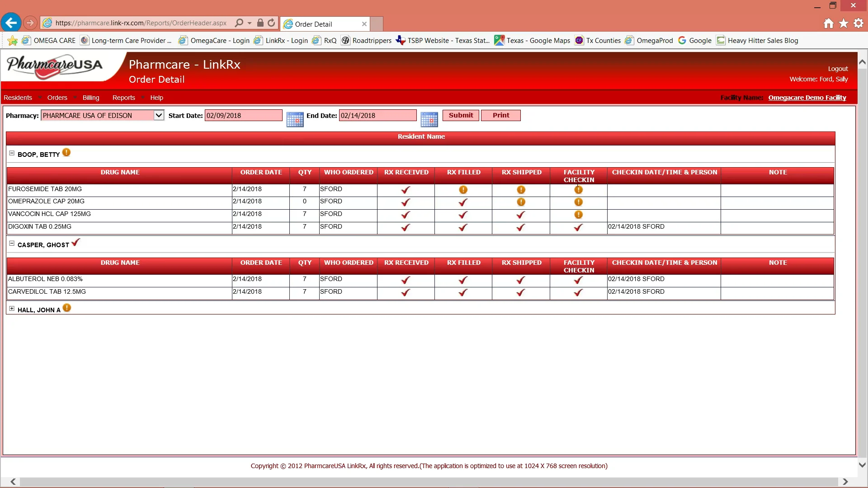
Task: Click the Print button
Action: tap(501, 115)
